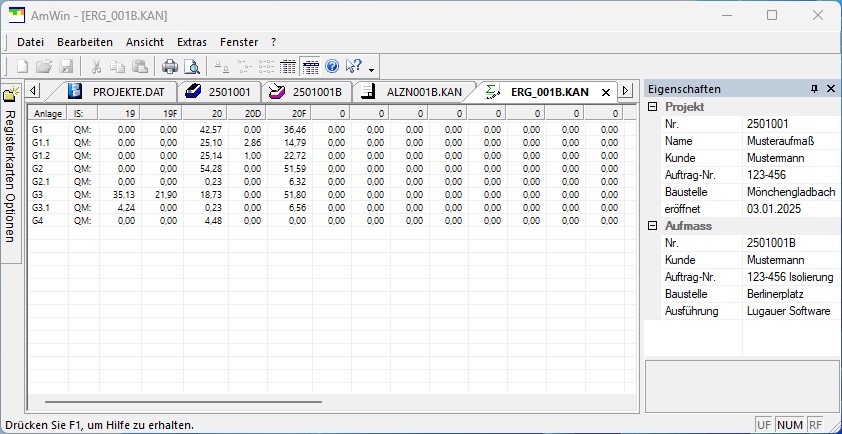Viewport: 842px width, 434px height.
Task: Click cell value 35,13 in G3 row
Action: pyautogui.click(x=124, y=194)
